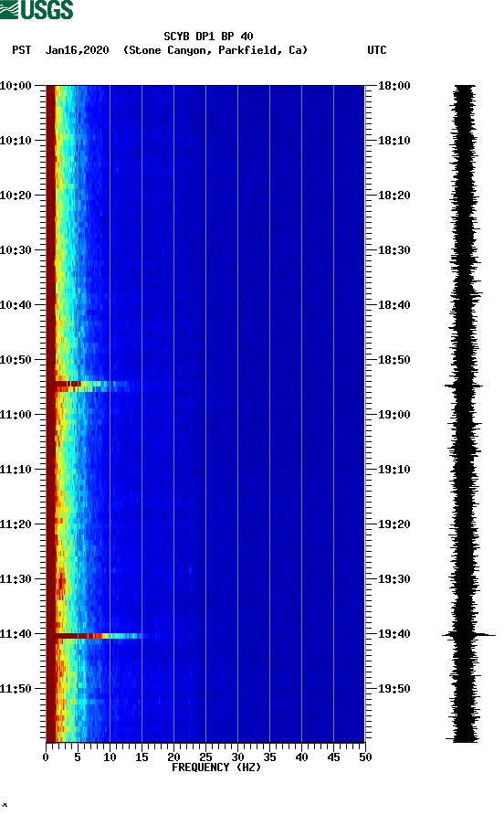Click the '11:20' PST time label
This screenshot has height=815, width=504.
[x=16, y=524]
